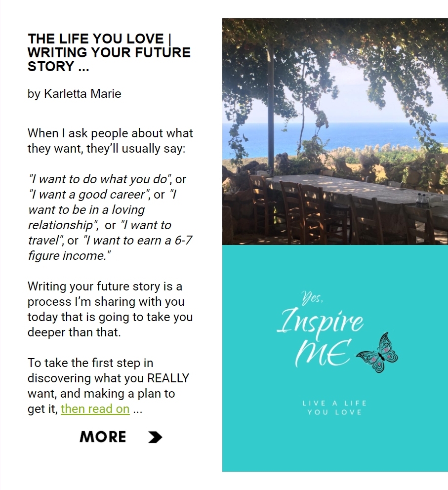This screenshot has height=490, width=448.
Task: Open the 'then read on' link
Action: [x=95, y=409]
